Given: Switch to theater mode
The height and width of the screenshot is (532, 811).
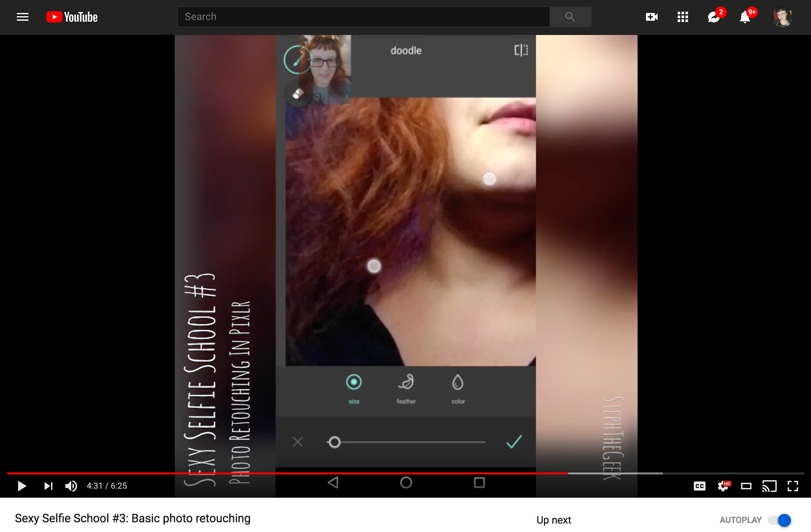Looking at the screenshot, I should [x=746, y=486].
